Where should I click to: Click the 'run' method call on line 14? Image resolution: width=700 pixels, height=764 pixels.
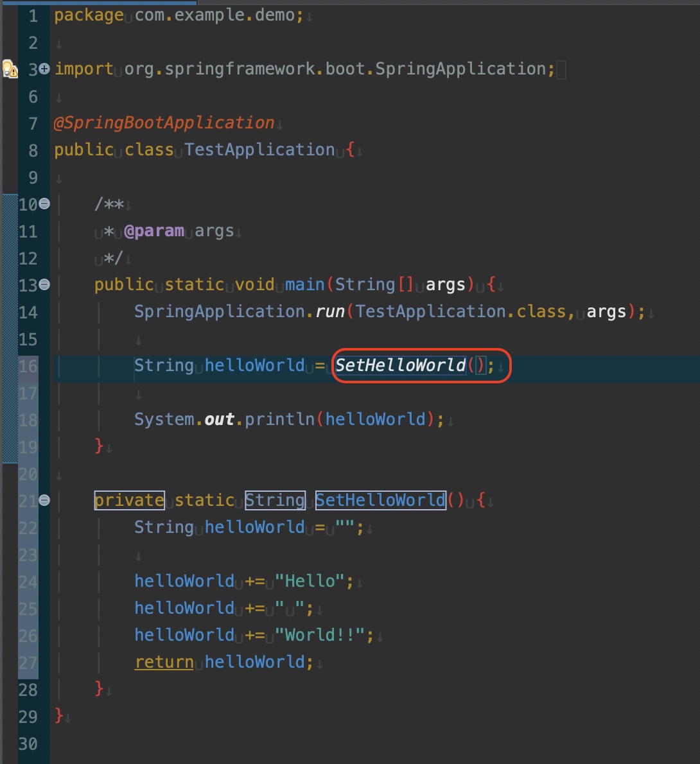point(330,311)
